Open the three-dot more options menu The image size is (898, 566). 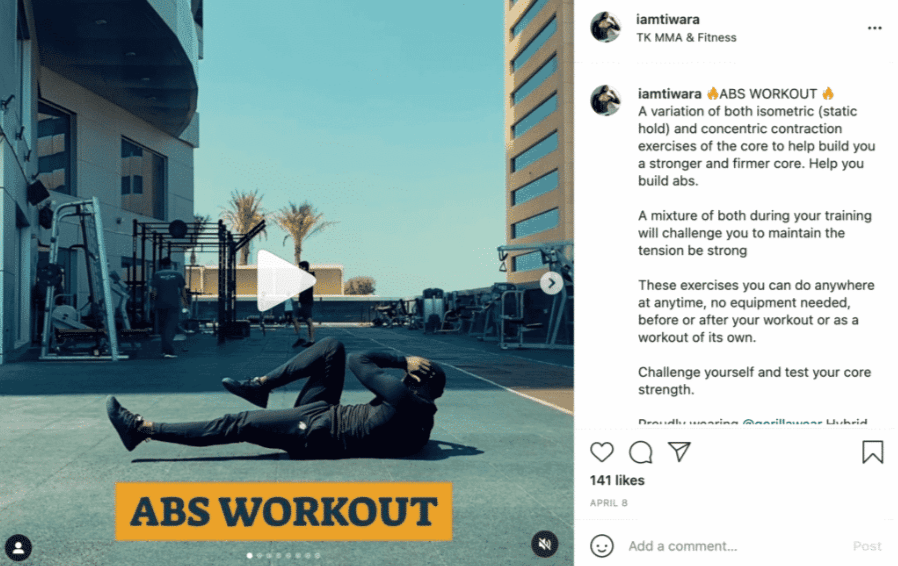875,28
